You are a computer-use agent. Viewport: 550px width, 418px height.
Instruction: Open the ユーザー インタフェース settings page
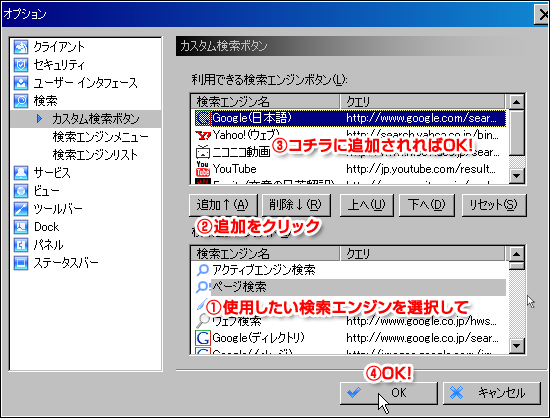[x=85, y=83]
